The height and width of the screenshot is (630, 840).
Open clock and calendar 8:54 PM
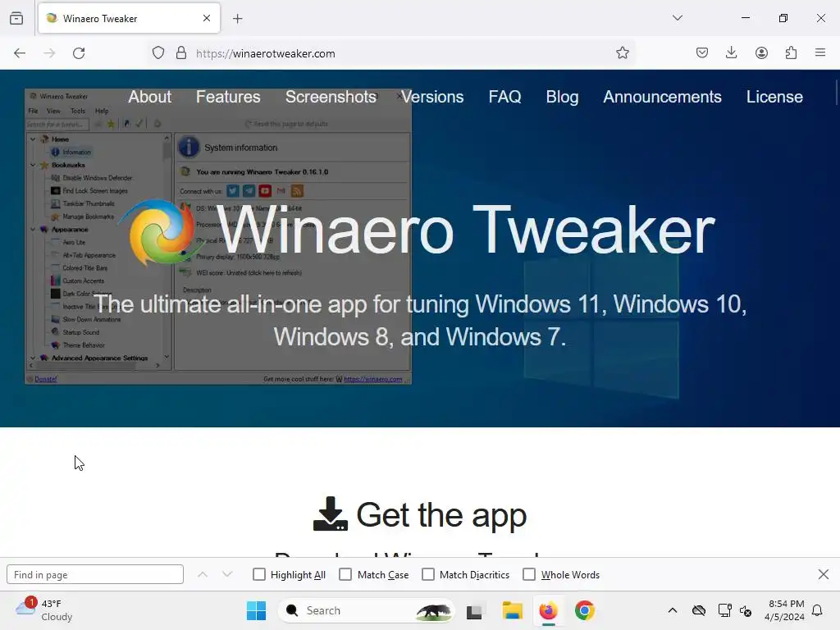784,610
